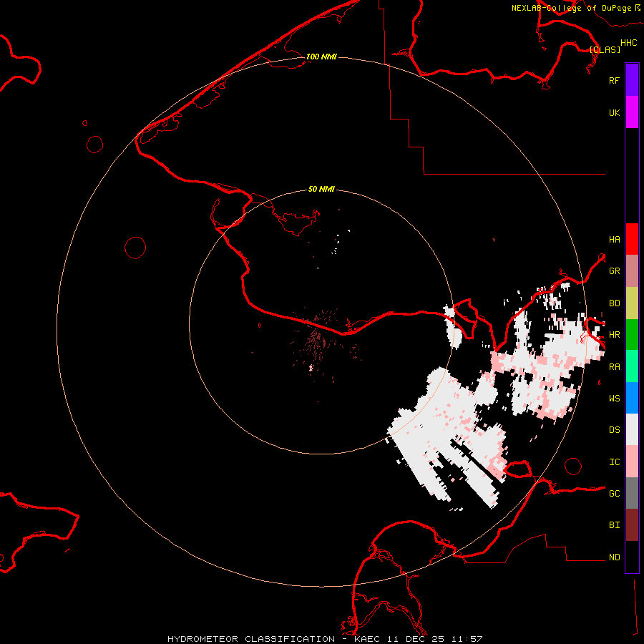644x644 pixels.
Task: Click the ND black legend swatch
Action: [632, 557]
